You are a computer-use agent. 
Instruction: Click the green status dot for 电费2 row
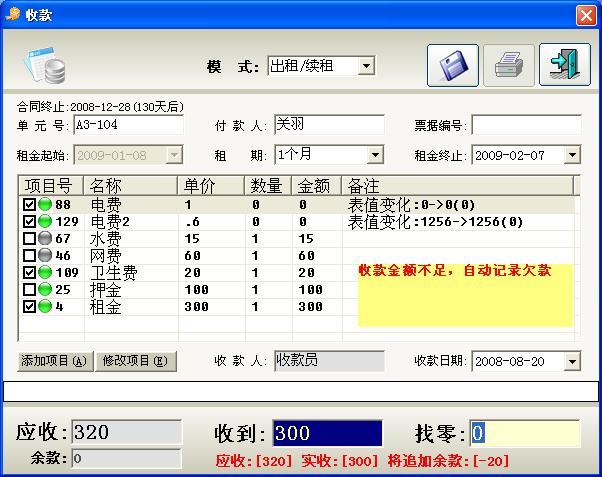[x=45, y=221]
